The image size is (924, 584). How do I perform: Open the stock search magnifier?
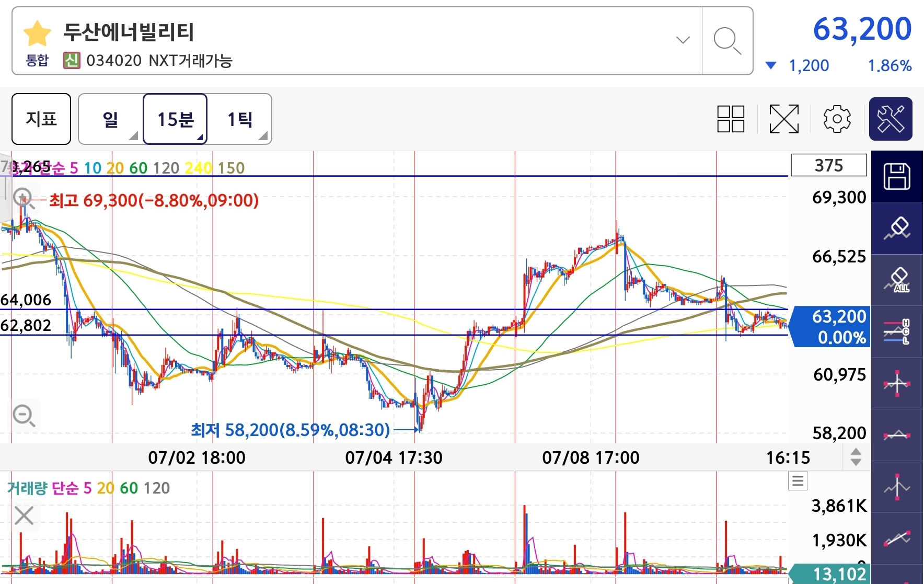coord(727,41)
